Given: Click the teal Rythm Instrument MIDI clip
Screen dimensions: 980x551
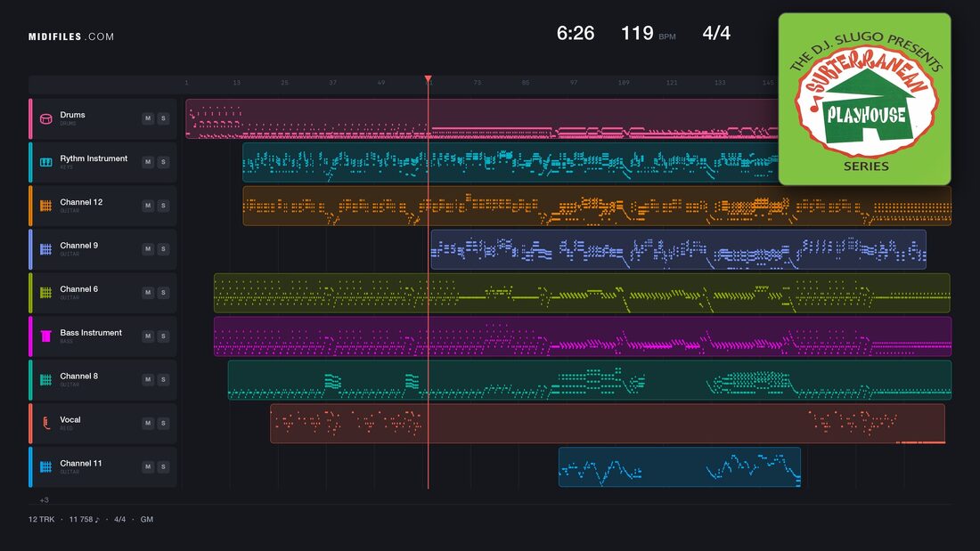Looking at the screenshot, I should [x=510, y=162].
